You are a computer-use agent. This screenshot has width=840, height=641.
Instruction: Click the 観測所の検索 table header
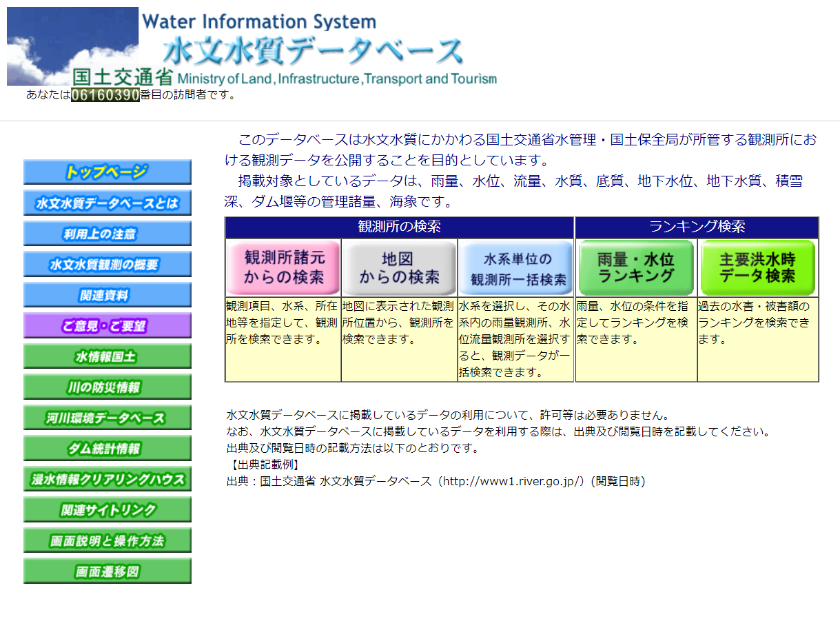(400, 227)
